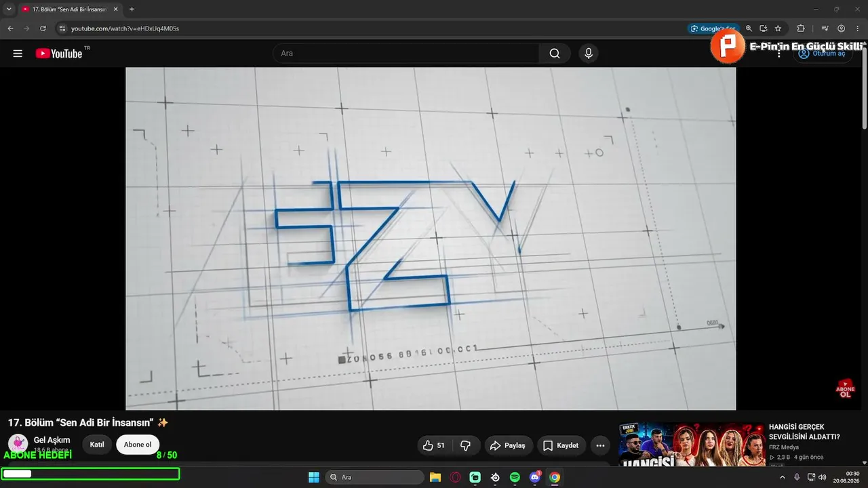Open the media controls icon
The width and height of the screenshot is (868, 488).
click(x=825, y=28)
